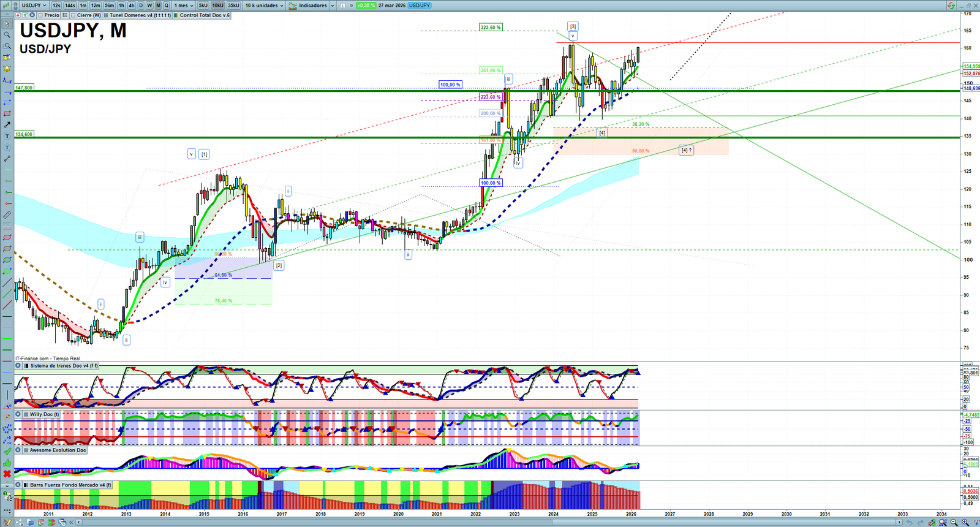Switch to 1h timeframe
980x527 pixels.
pos(121,6)
